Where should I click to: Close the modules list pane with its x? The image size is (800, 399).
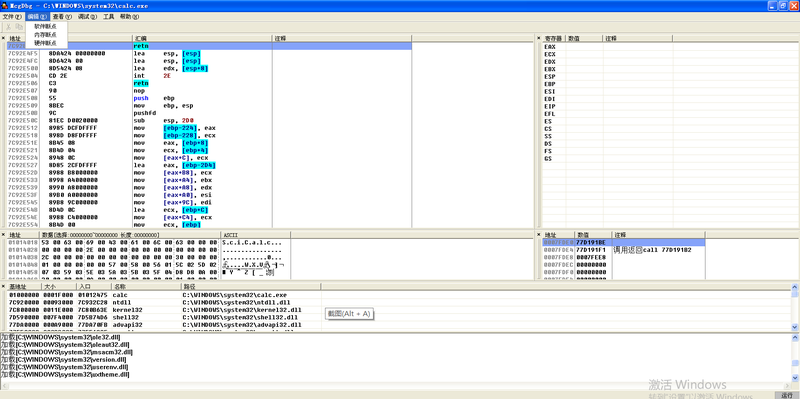[3, 287]
